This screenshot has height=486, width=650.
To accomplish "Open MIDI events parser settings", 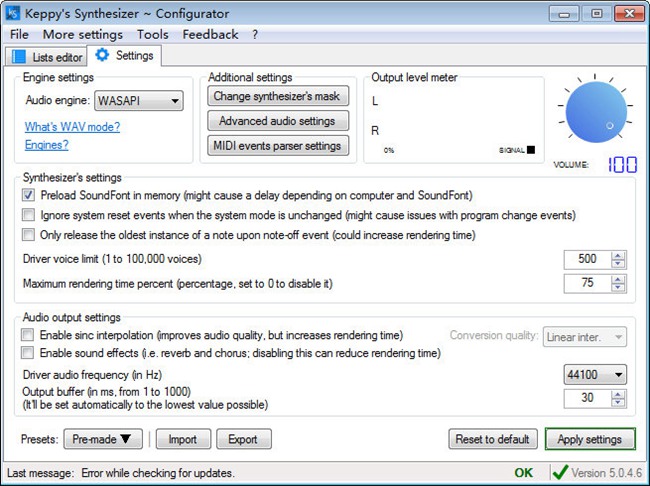I will 278,146.
